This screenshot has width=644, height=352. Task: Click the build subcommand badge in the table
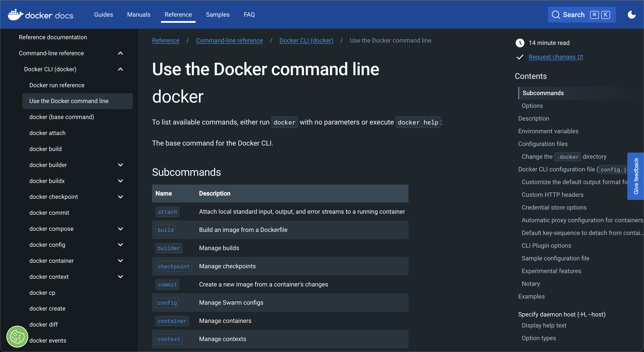(166, 230)
